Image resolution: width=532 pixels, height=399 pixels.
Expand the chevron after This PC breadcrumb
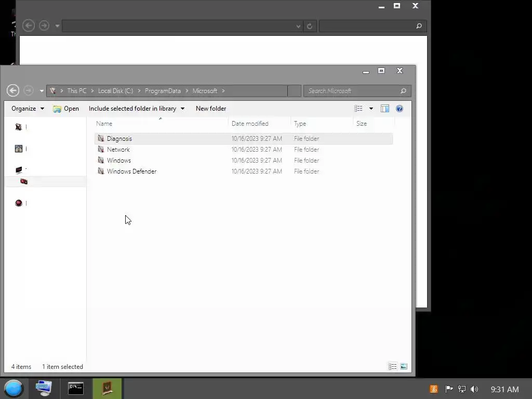click(x=92, y=91)
